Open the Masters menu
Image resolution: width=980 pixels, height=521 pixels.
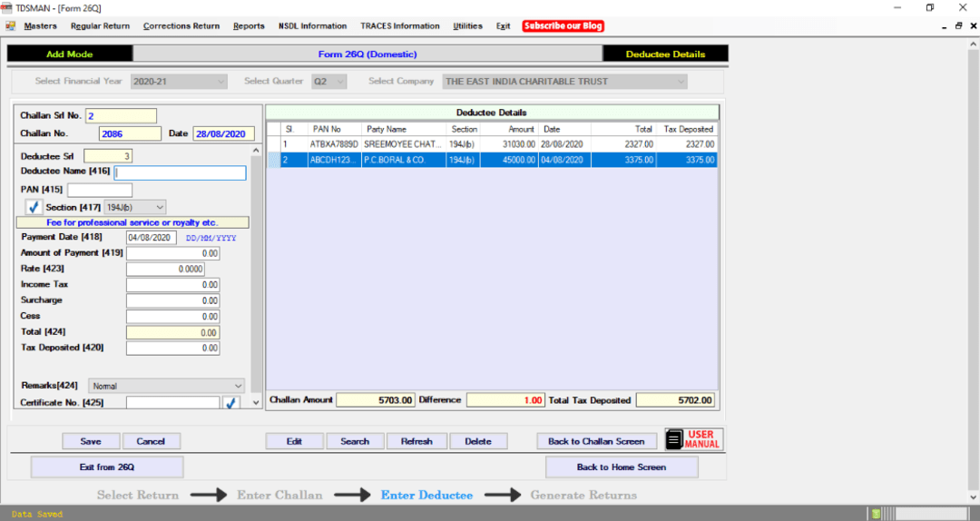[x=41, y=25]
